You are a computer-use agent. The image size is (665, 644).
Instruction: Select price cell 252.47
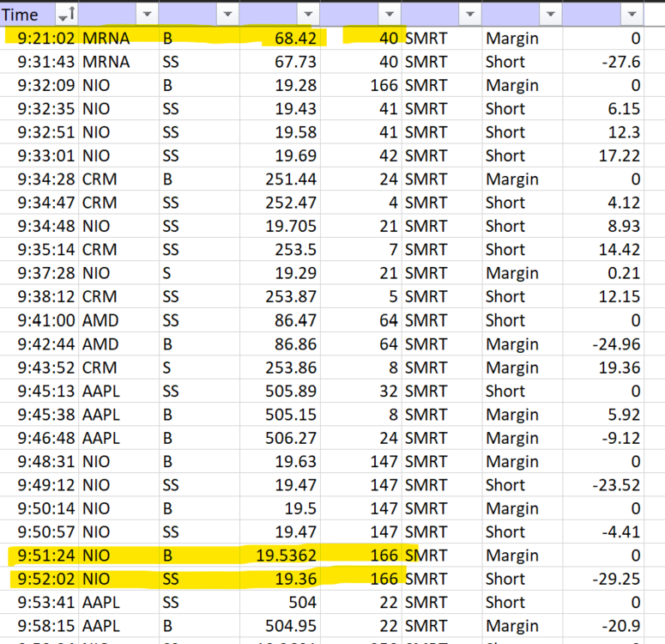point(280,203)
